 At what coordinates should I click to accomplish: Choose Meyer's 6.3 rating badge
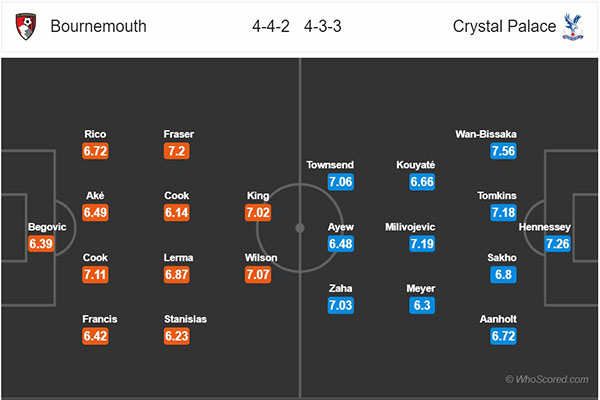point(422,305)
